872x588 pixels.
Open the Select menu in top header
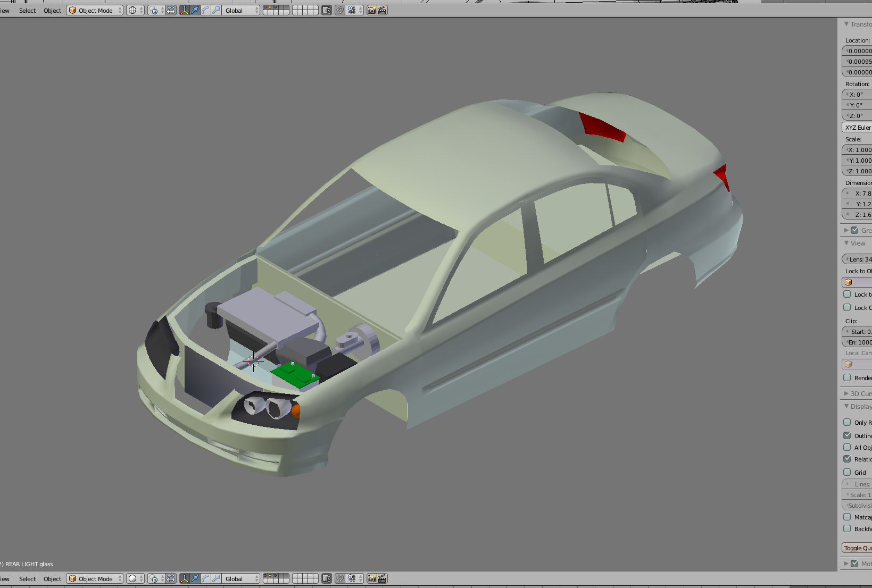tap(27, 10)
